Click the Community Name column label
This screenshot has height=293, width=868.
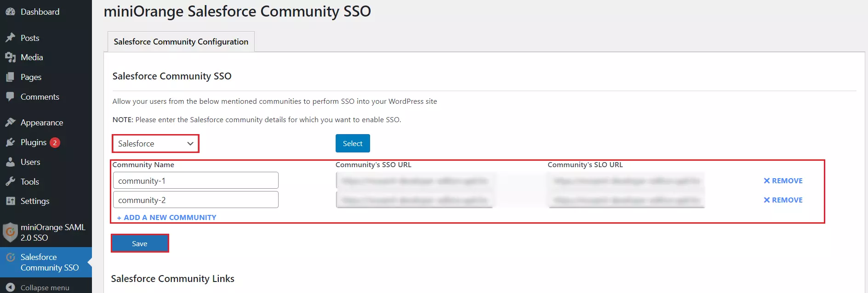coord(143,165)
